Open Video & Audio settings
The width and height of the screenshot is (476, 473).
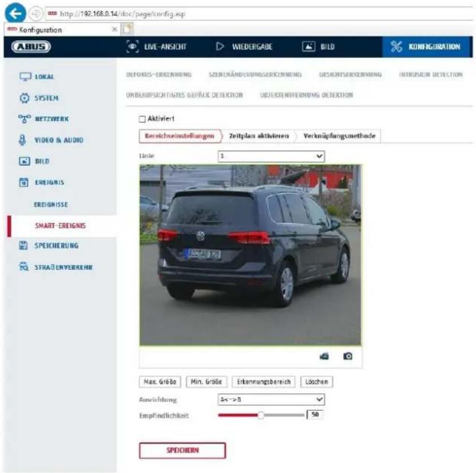click(x=60, y=140)
